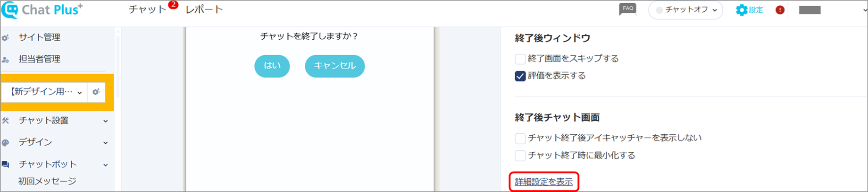
Task: Click the チャット設置 tools icon
Action: [6, 121]
